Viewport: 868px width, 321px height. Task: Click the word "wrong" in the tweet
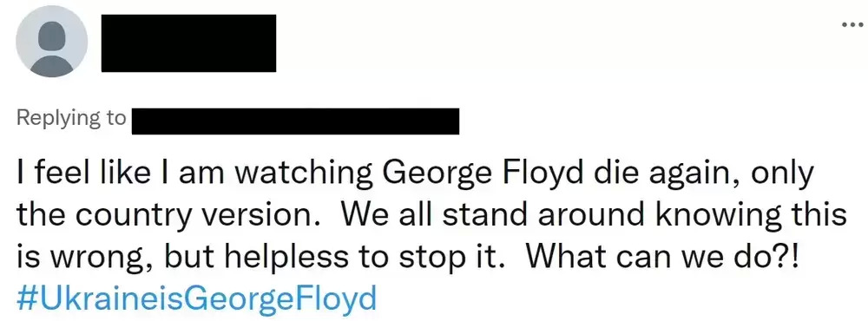(x=92, y=259)
